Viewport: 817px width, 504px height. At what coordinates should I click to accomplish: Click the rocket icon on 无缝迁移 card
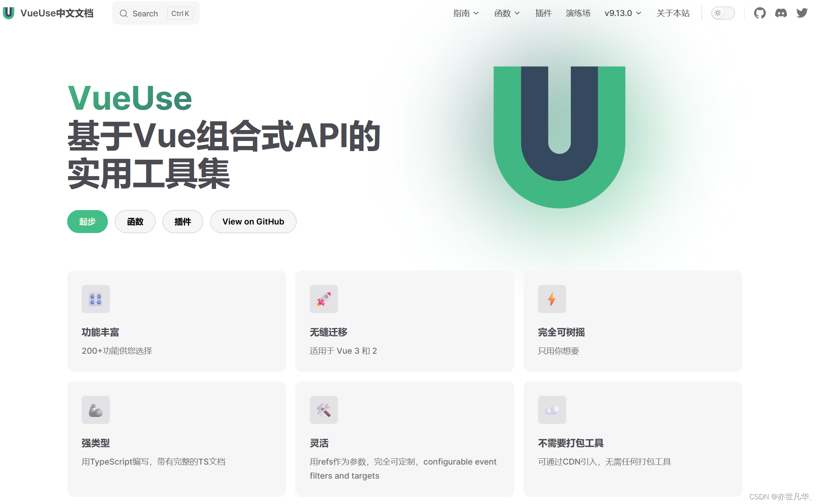tap(324, 299)
